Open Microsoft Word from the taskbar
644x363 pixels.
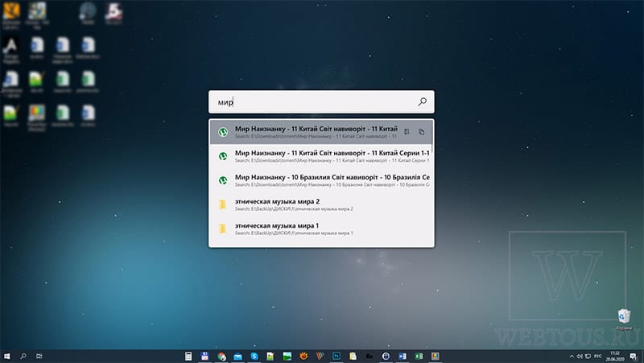(402, 356)
